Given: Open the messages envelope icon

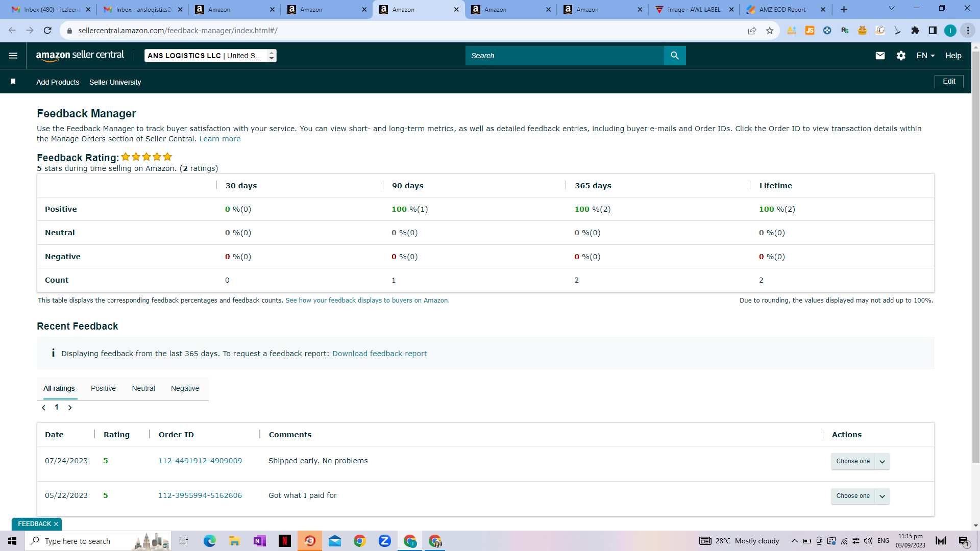Looking at the screenshot, I should point(880,56).
